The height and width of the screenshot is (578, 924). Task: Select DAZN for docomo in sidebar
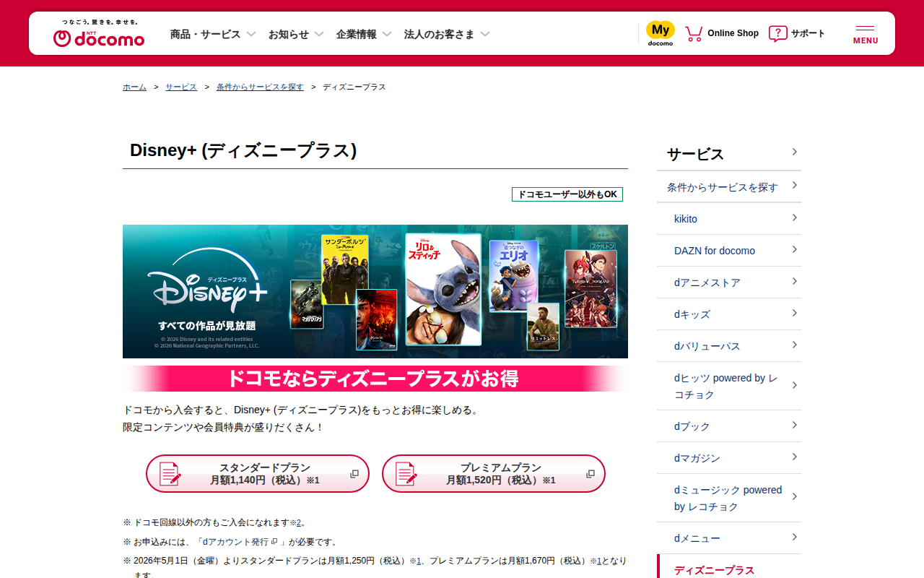tap(729, 251)
